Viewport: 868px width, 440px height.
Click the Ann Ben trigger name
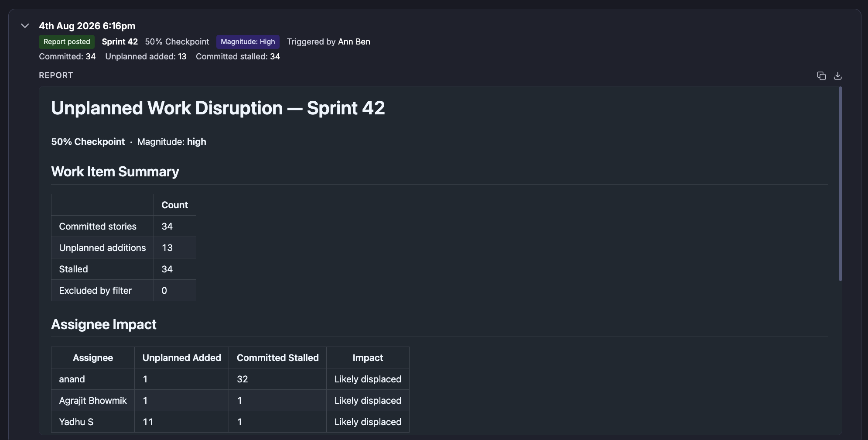[354, 41]
